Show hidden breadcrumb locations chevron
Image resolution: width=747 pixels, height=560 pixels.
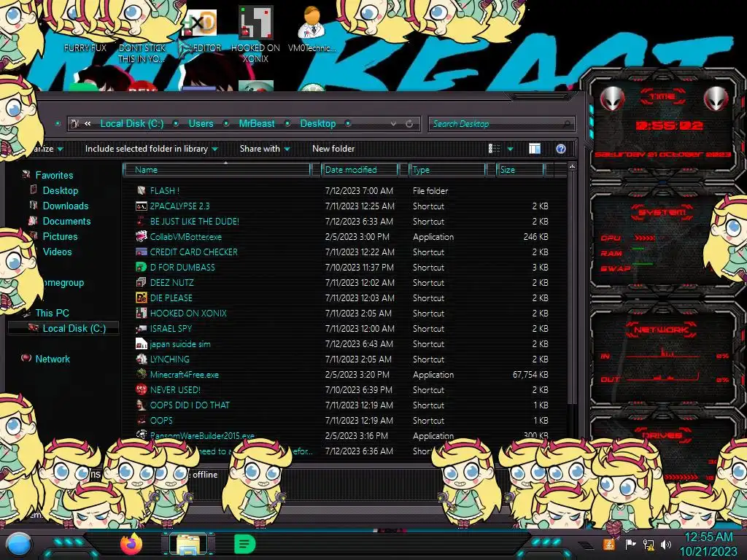click(x=88, y=124)
